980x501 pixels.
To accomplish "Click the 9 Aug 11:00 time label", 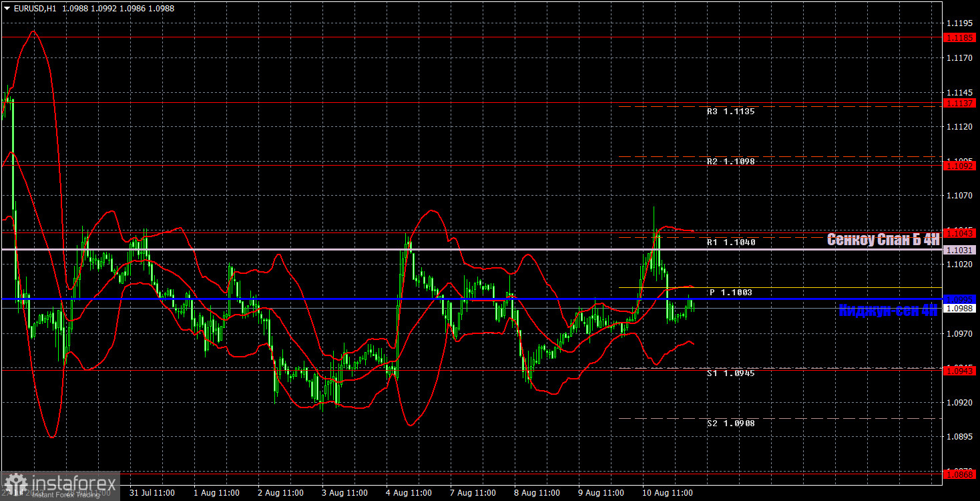I will point(602,492).
